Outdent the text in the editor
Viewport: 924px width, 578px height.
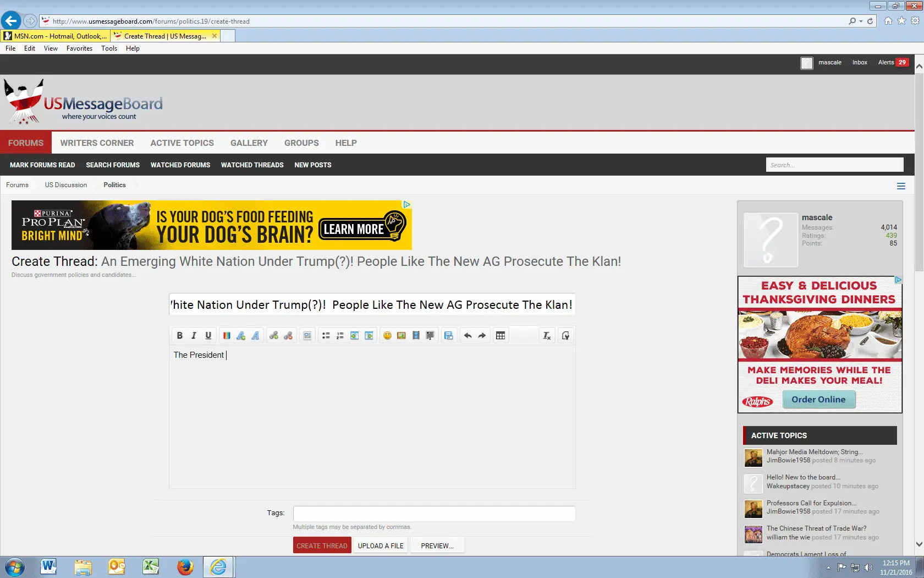tap(355, 335)
